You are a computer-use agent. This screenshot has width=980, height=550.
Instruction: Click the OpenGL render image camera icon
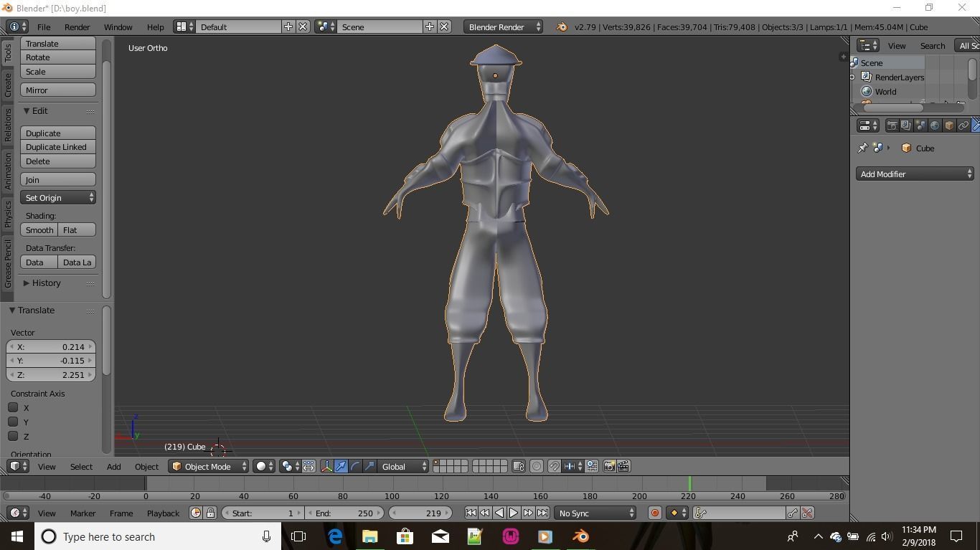coord(609,467)
